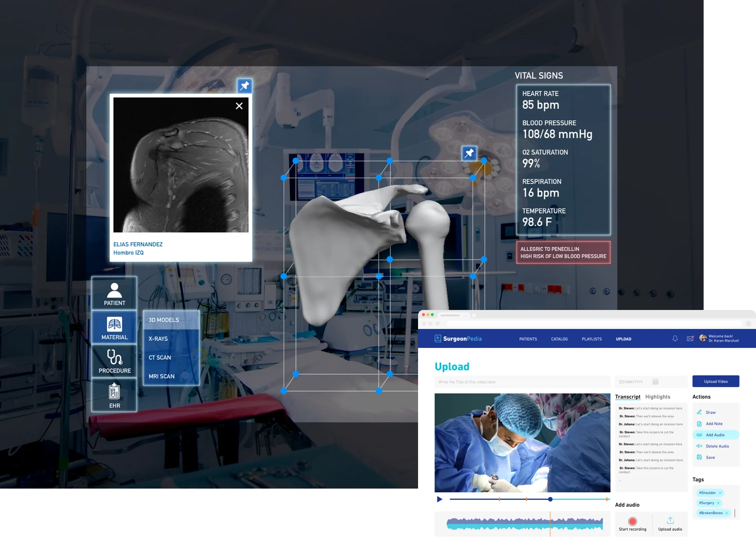Open the PROCEDURE stethoscope tile
Screen dimensions: 756x544
115,361
